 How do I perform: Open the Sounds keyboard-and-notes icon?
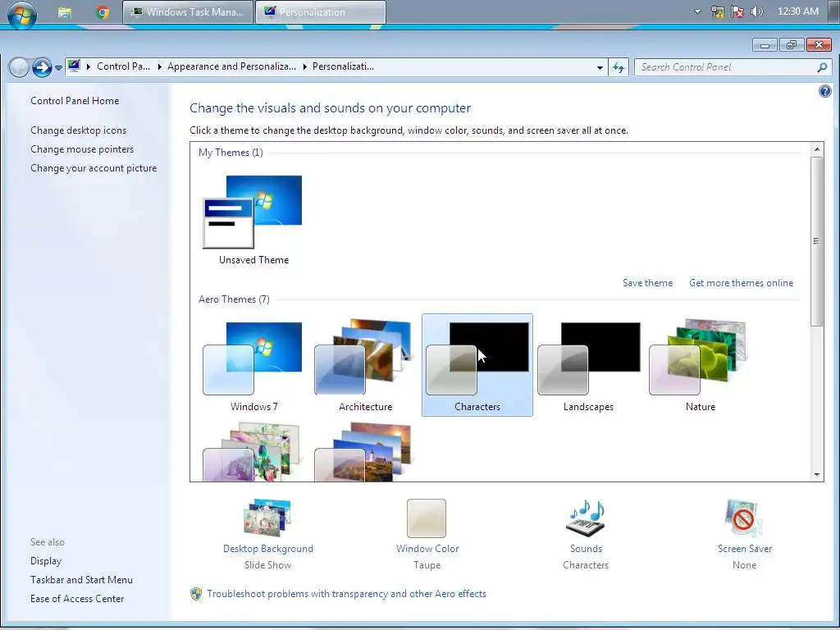click(586, 518)
